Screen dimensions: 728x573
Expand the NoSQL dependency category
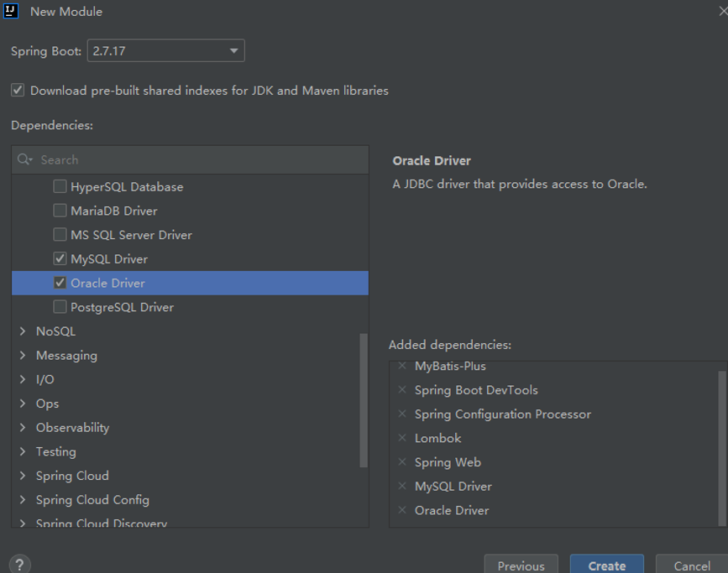(x=23, y=331)
